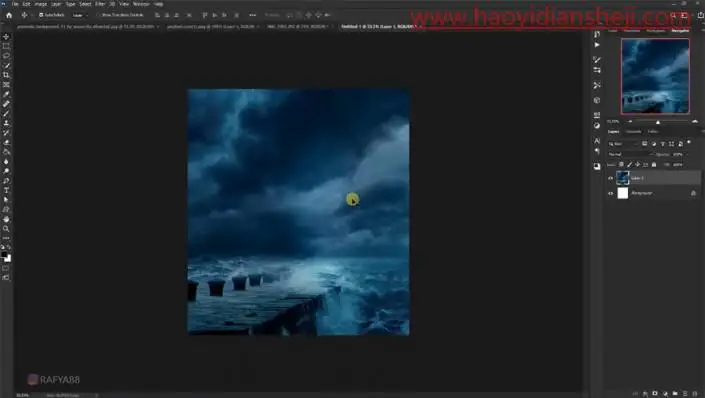Open the Actions panel play icon
This screenshot has height=398, width=705.
pyautogui.click(x=597, y=45)
